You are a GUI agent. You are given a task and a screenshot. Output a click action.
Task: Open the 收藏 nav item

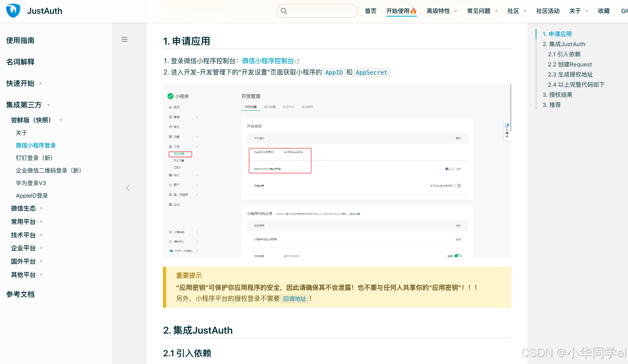point(604,11)
